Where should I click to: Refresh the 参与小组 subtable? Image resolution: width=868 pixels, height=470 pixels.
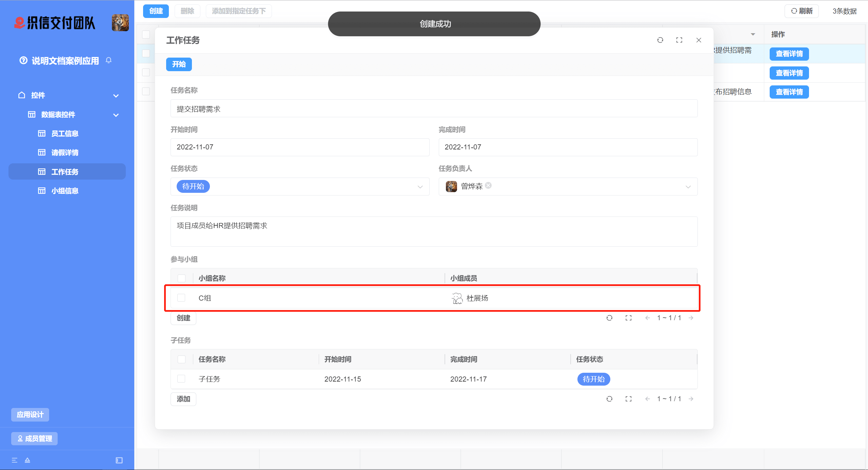point(609,318)
